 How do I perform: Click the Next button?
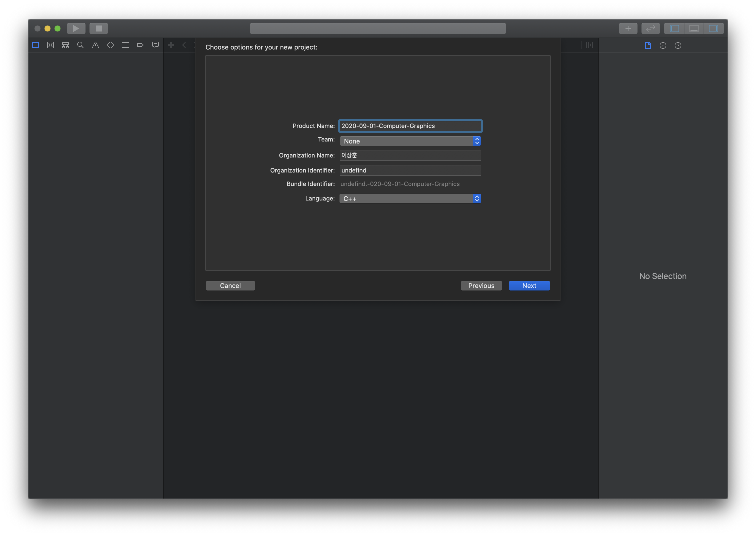click(x=529, y=285)
